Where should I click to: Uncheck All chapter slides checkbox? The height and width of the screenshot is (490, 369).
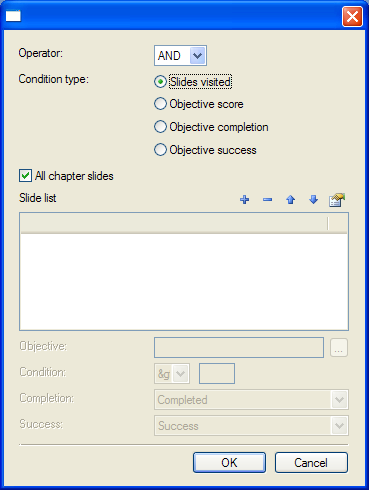tap(25, 176)
